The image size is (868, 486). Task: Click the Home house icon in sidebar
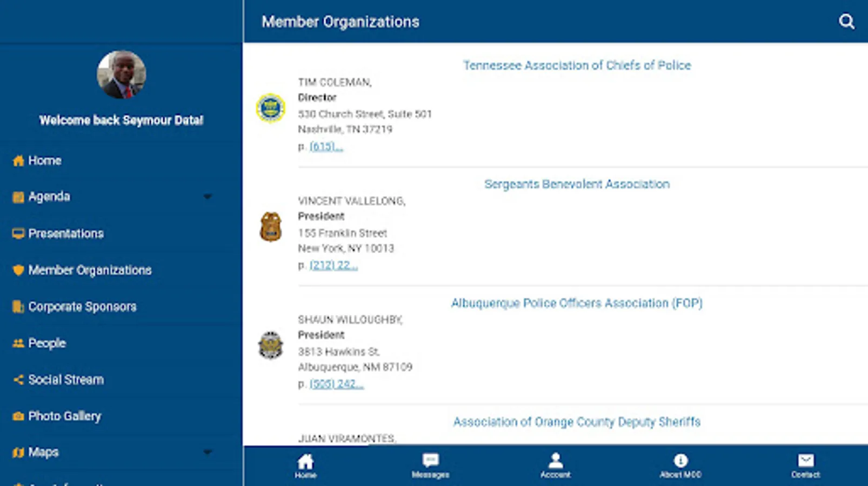click(18, 160)
